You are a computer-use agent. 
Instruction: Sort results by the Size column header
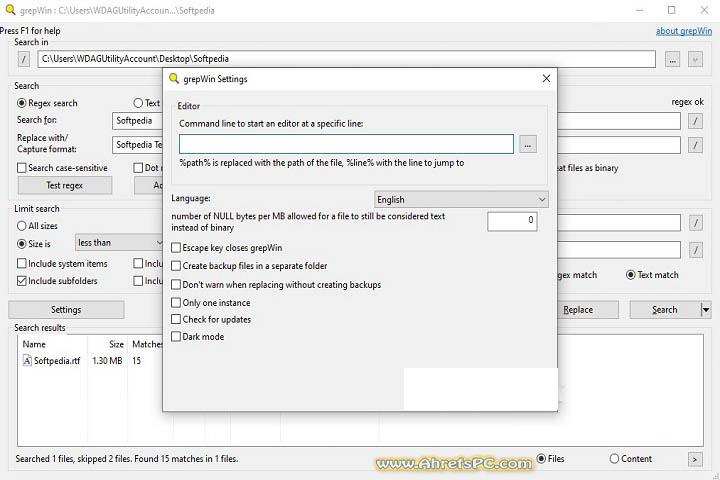coord(107,344)
